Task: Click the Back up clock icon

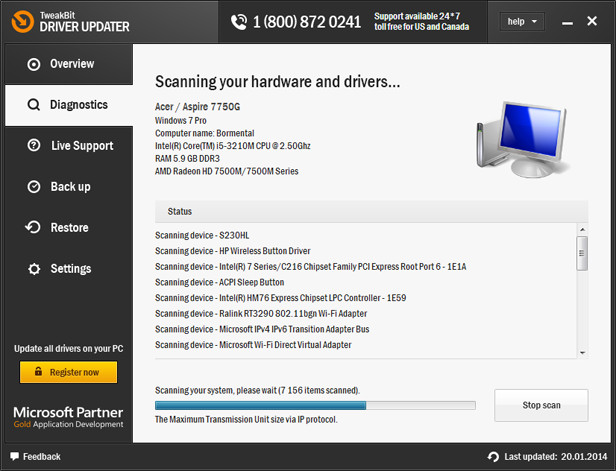Action: point(34,187)
